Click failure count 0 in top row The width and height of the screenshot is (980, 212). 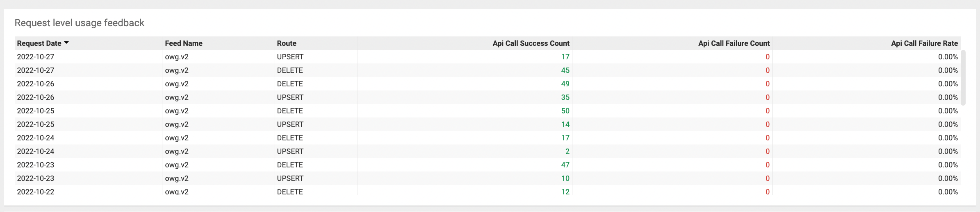(x=768, y=57)
